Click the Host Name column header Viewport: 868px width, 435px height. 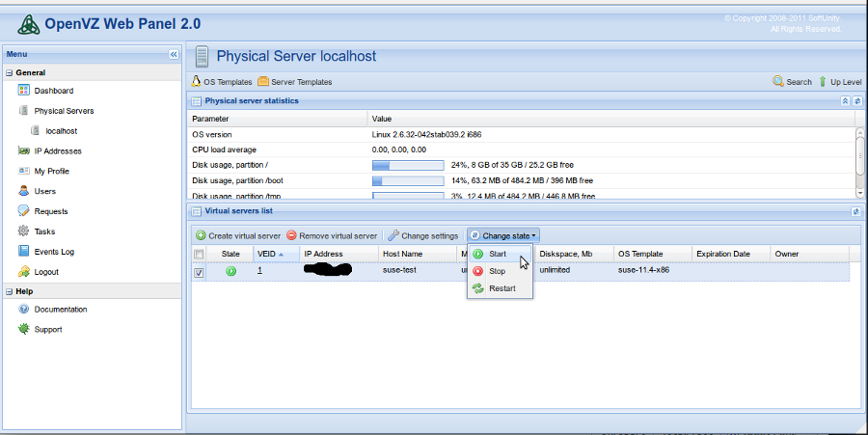pos(418,254)
